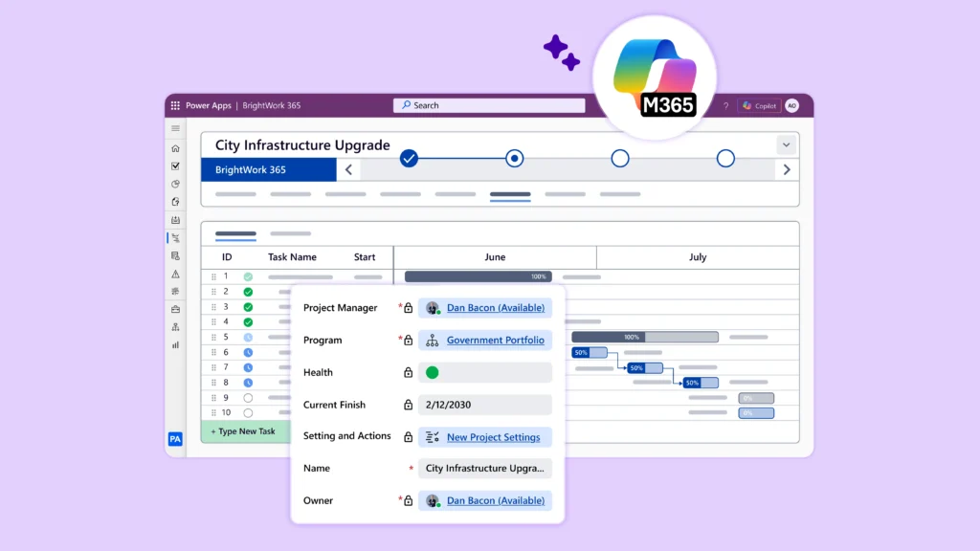Select the third stage circle

coord(620,159)
